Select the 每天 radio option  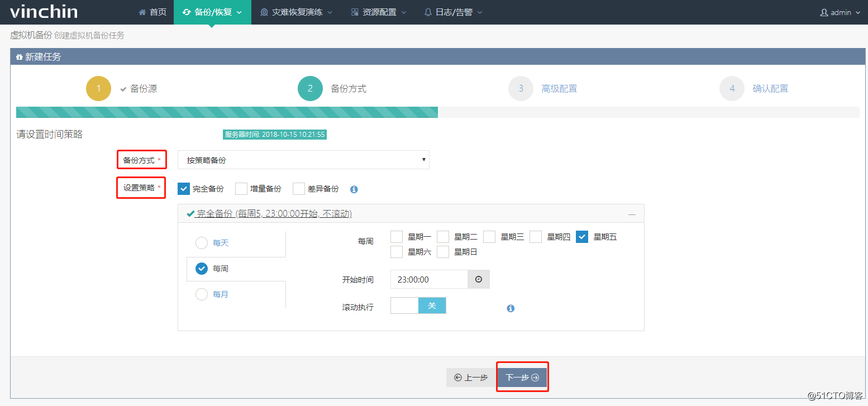pos(202,243)
